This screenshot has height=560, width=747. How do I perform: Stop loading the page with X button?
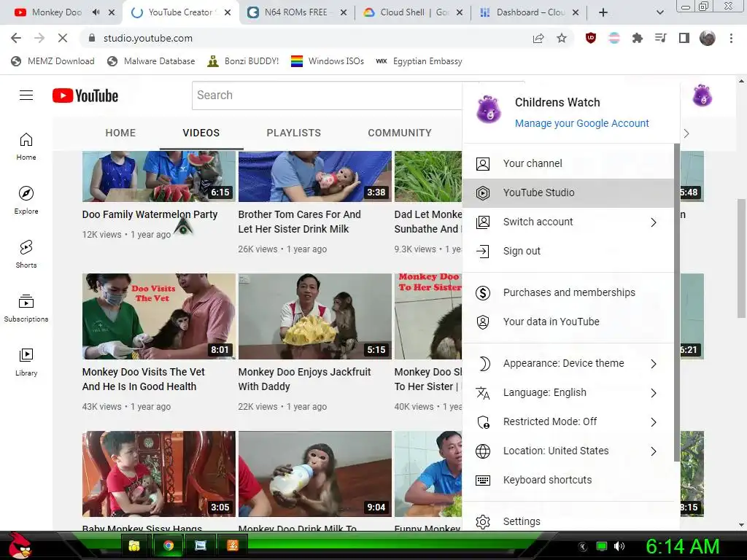tap(63, 38)
